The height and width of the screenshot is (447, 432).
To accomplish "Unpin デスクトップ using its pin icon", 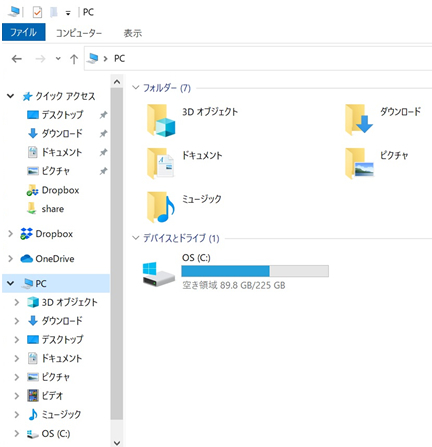I will click(x=103, y=115).
